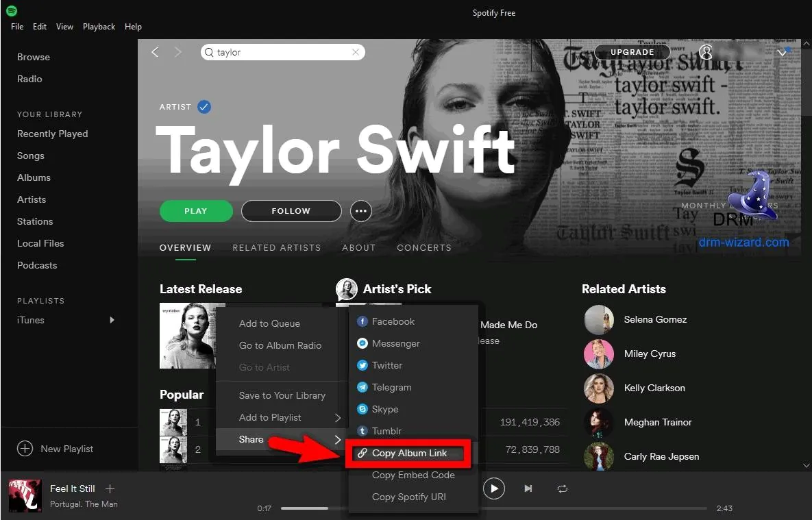
Task: Open Podcasts in sidebar
Action: [37, 265]
